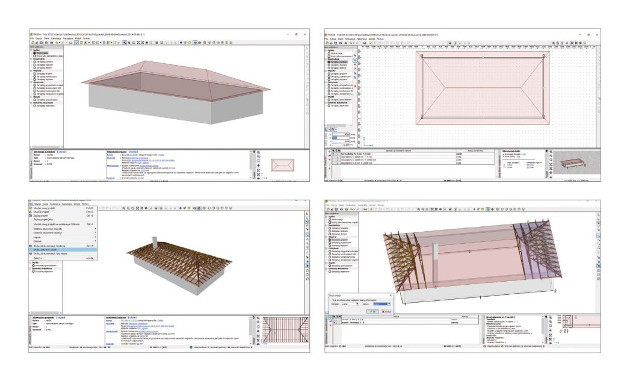Click the cancel button with red X in dialog
Screen dimensions: 630x384
(385, 311)
